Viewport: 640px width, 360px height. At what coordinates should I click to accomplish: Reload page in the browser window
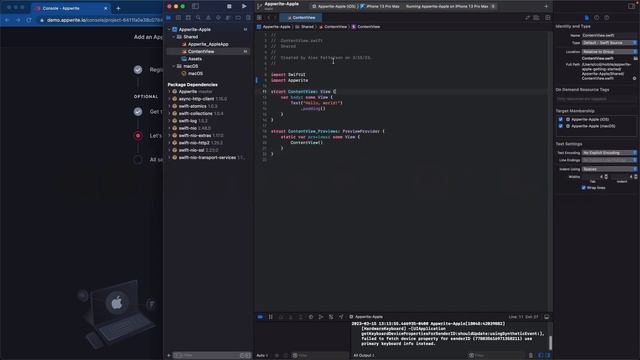[x=29, y=20]
